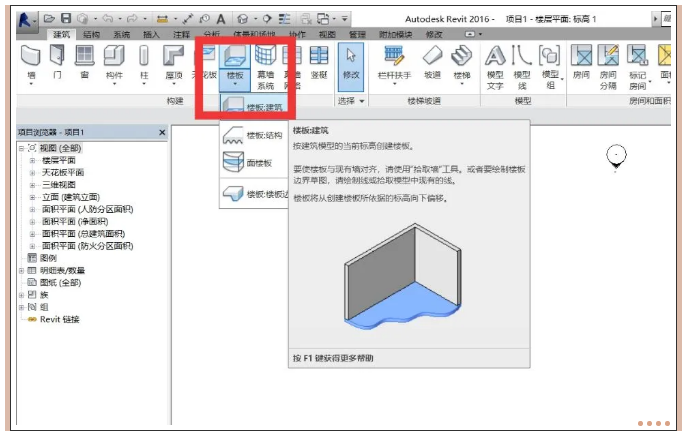
Task: Choose 楼板:楼板边 from the floor menu
Action: point(253,194)
